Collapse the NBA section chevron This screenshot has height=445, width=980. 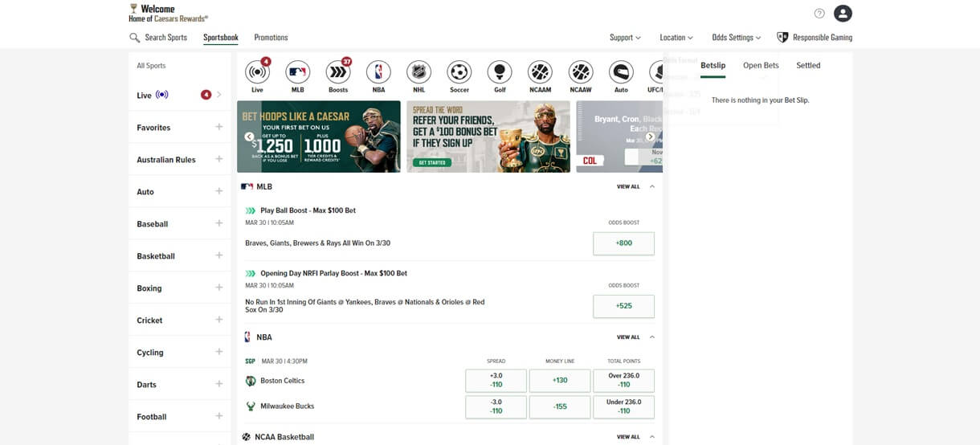(651, 337)
